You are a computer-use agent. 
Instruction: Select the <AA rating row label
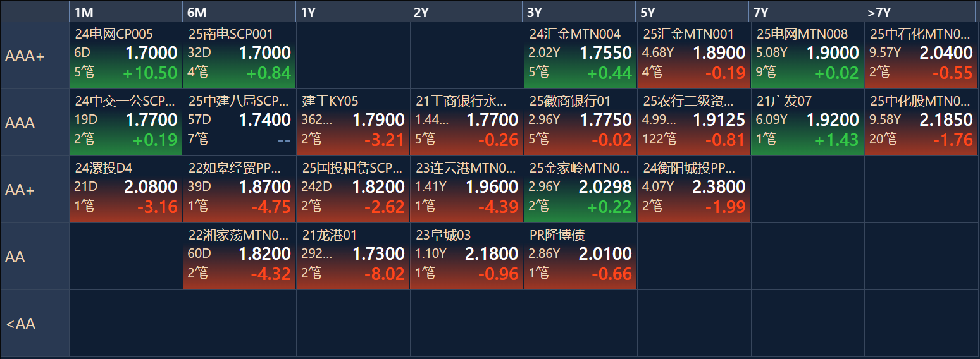point(35,324)
